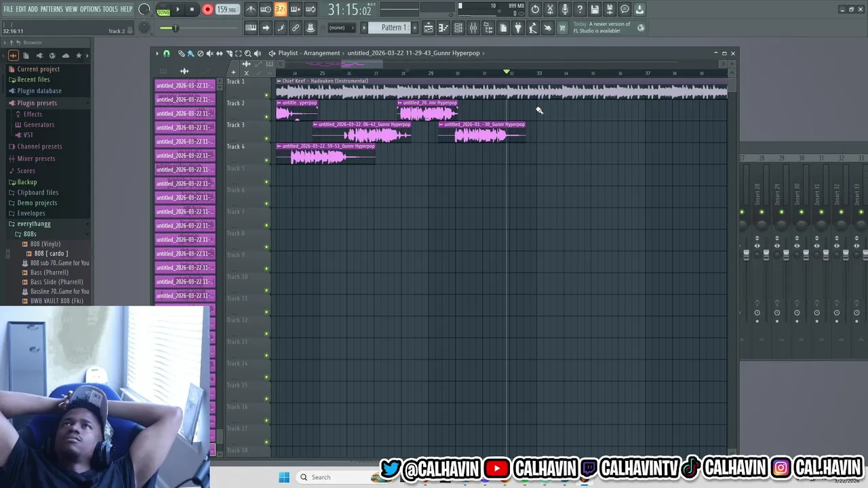
Task: Click the one-click audio recording microphone
Action: (565, 9)
